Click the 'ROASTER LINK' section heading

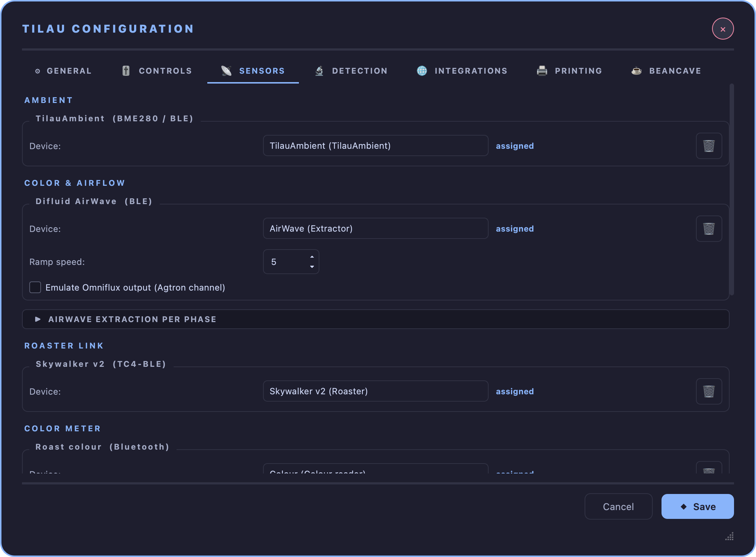(64, 346)
